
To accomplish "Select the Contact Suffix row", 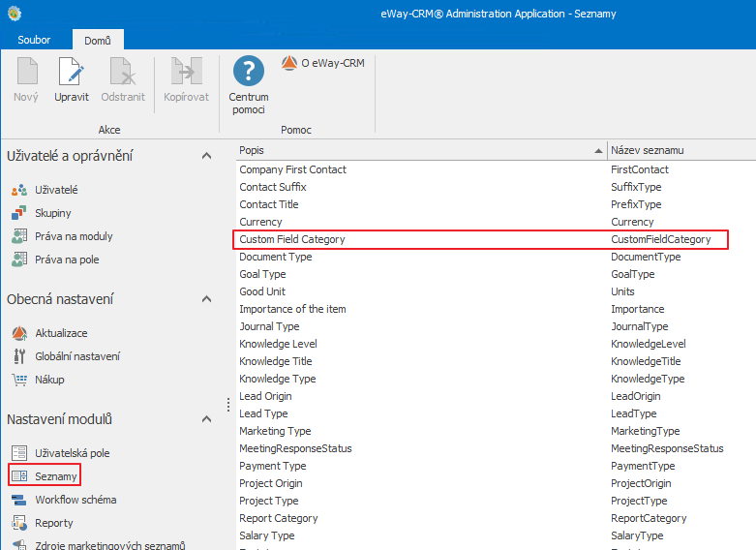I will tap(497, 187).
